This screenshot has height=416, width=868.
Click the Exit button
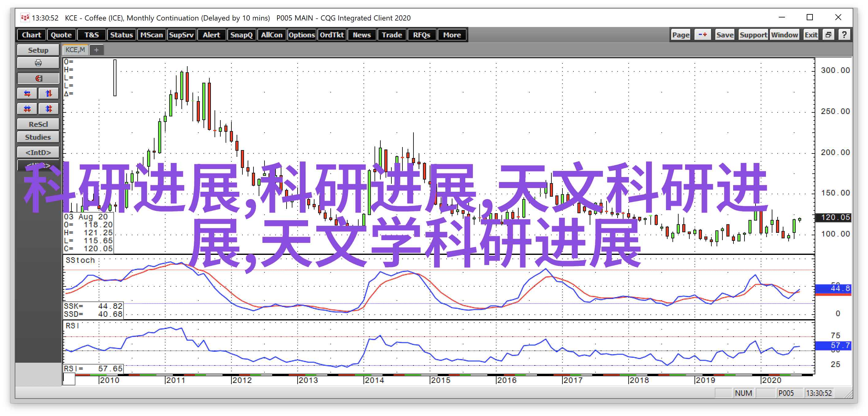tap(811, 35)
